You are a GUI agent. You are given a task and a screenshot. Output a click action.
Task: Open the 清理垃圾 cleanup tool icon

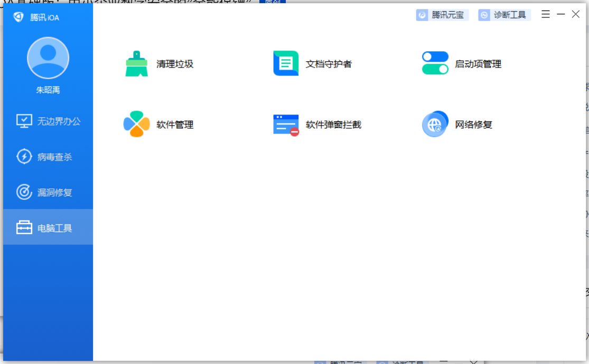pyautogui.click(x=136, y=64)
